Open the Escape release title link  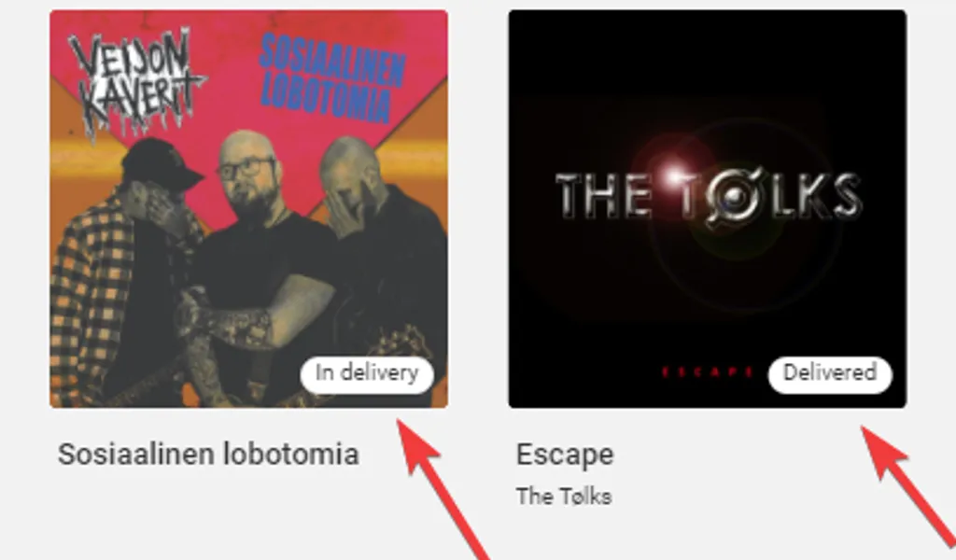(x=565, y=455)
